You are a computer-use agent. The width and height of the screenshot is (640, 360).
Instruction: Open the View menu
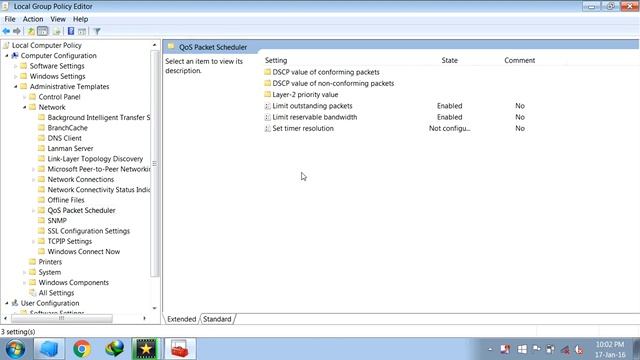58,19
